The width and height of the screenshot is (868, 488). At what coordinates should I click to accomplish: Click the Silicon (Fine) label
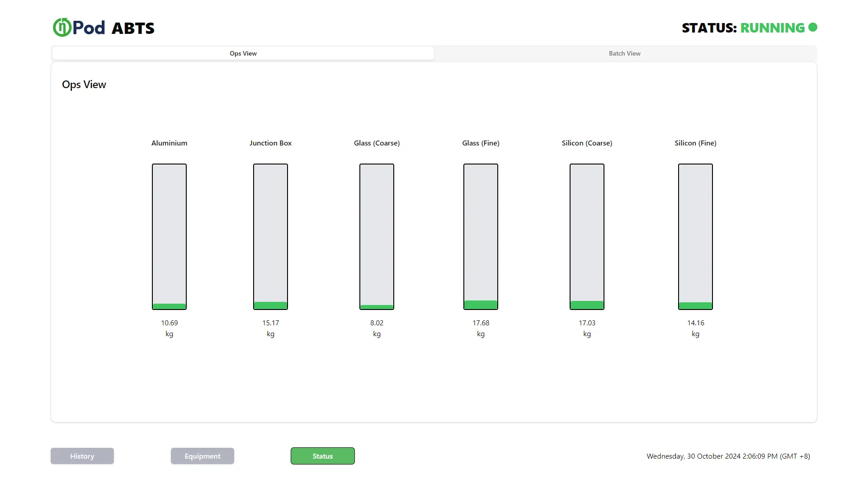(696, 143)
